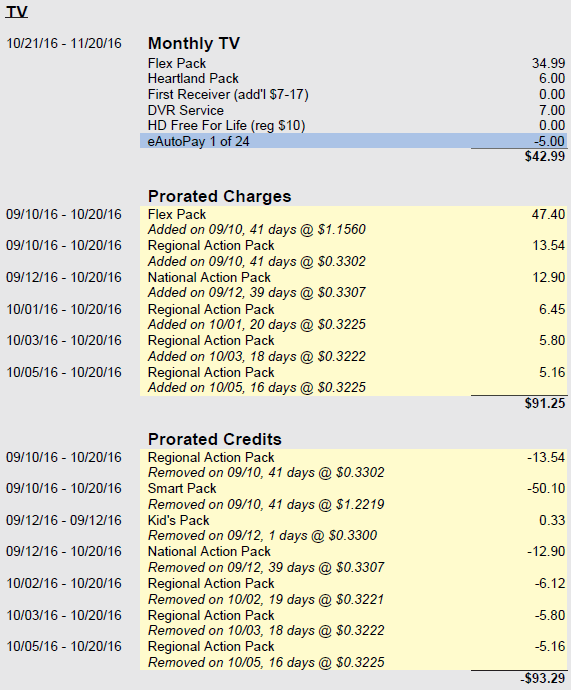The height and width of the screenshot is (690, 571).
Task: Click the $42.99 Monthly TV subtotal
Action: click(545, 156)
